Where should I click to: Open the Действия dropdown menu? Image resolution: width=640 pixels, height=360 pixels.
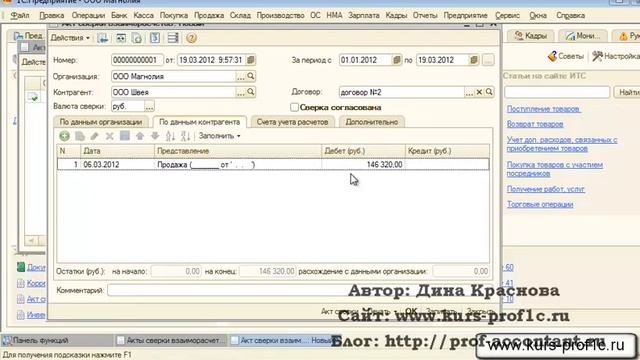(70, 38)
